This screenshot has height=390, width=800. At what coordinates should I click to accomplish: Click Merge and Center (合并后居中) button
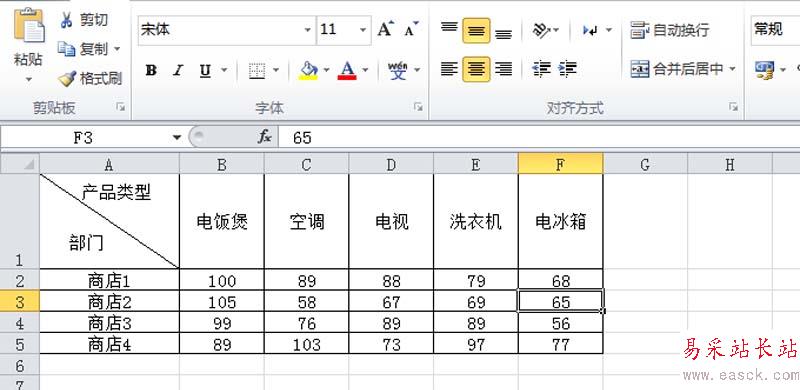tap(677, 69)
